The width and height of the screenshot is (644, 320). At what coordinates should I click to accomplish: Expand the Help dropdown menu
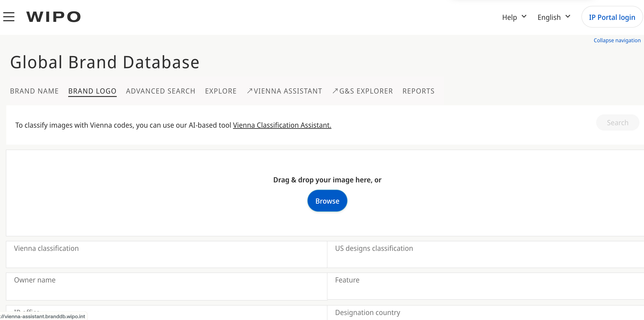(514, 17)
